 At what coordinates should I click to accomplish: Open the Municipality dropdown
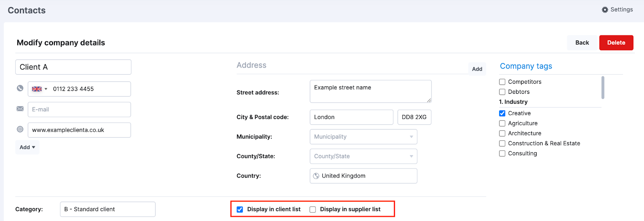coord(363,137)
